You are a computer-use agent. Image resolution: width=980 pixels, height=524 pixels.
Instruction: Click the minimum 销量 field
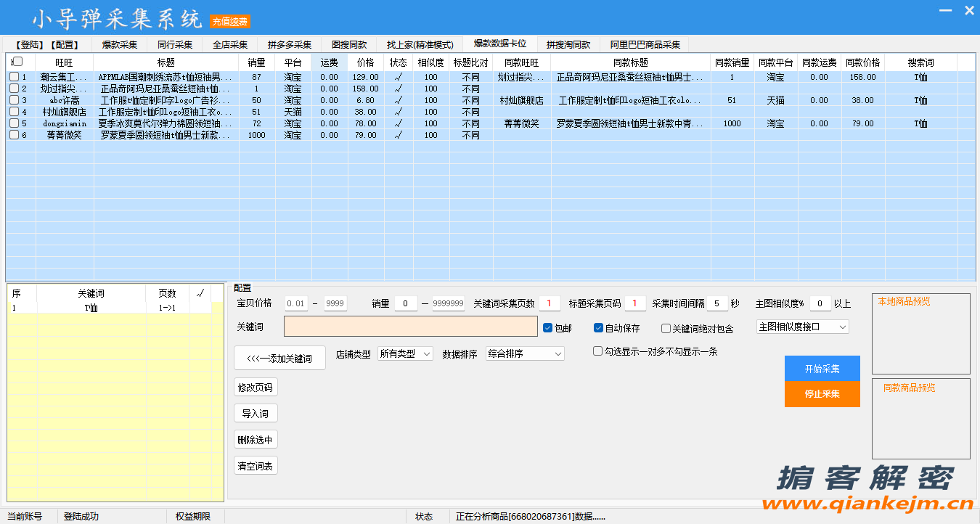coord(406,303)
